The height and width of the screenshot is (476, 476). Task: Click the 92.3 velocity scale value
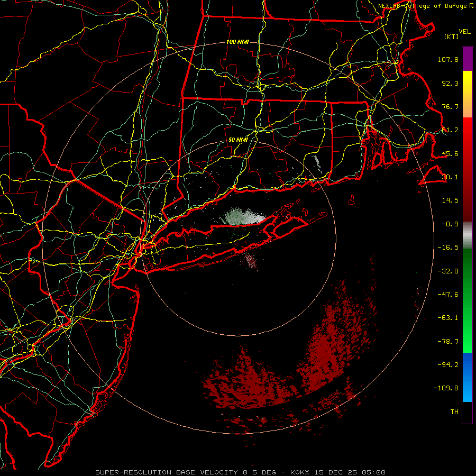point(450,83)
